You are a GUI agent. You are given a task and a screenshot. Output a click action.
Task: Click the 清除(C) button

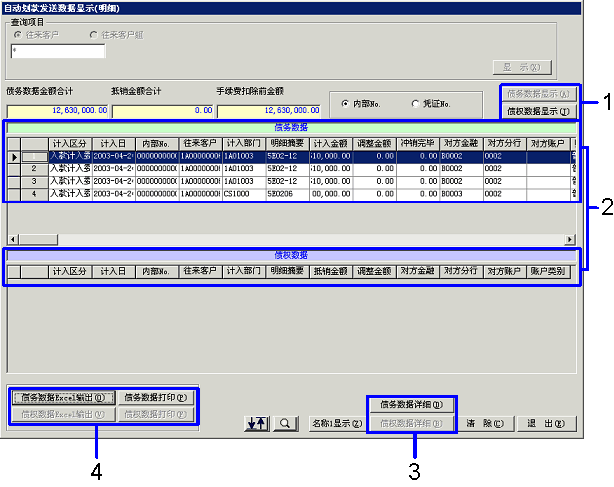485,423
